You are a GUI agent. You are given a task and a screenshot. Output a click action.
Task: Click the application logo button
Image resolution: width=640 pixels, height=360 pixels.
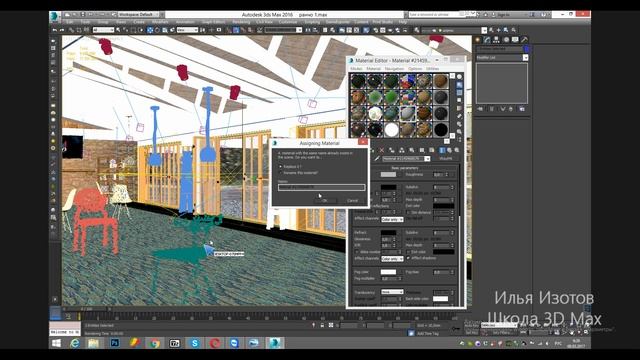pos(54,16)
